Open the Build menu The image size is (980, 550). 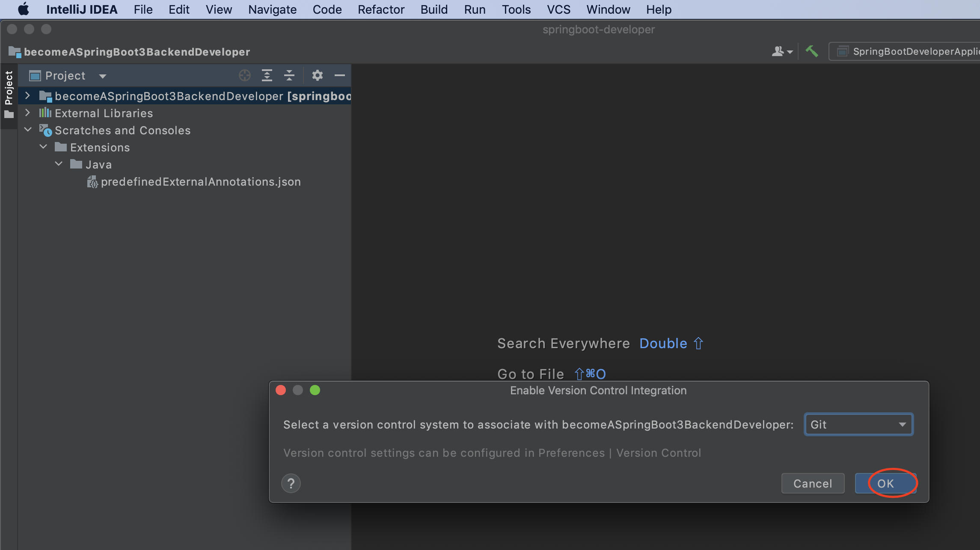coord(434,9)
